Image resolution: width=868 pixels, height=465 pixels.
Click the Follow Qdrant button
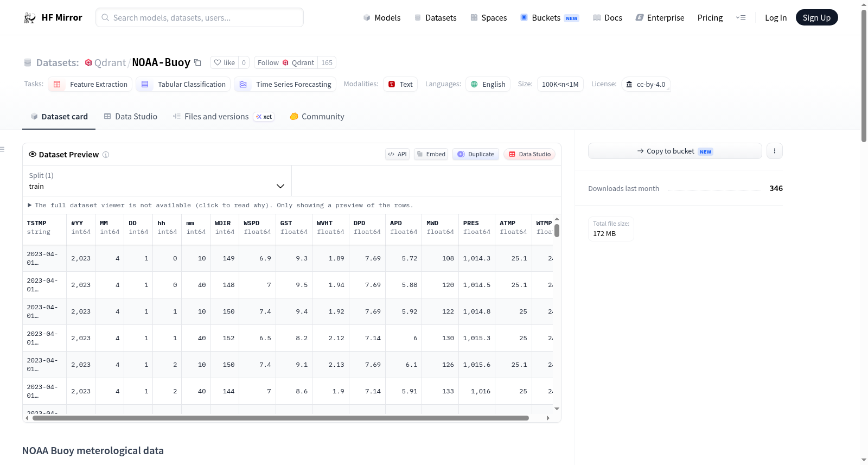click(x=286, y=62)
